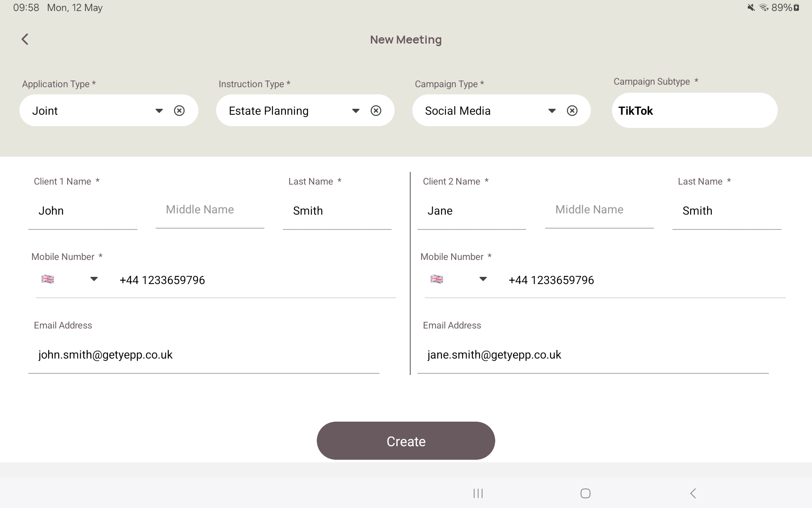Click the UK flag for Client 1 mobile
Image resolution: width=812 pixels, height=508 pixels.
pos(48,279)
